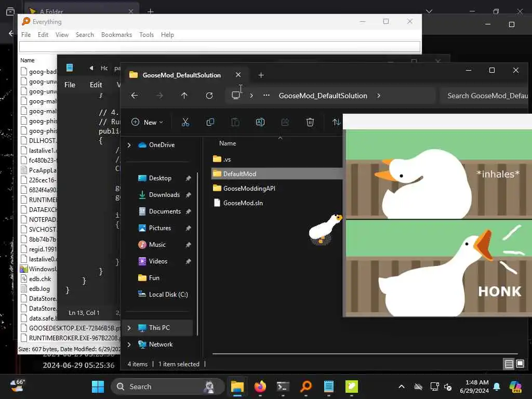Open Local Disk (C:) in navigation pane
Image resolution: width=532 pixels, height=399 pixels.
point(168,295)
